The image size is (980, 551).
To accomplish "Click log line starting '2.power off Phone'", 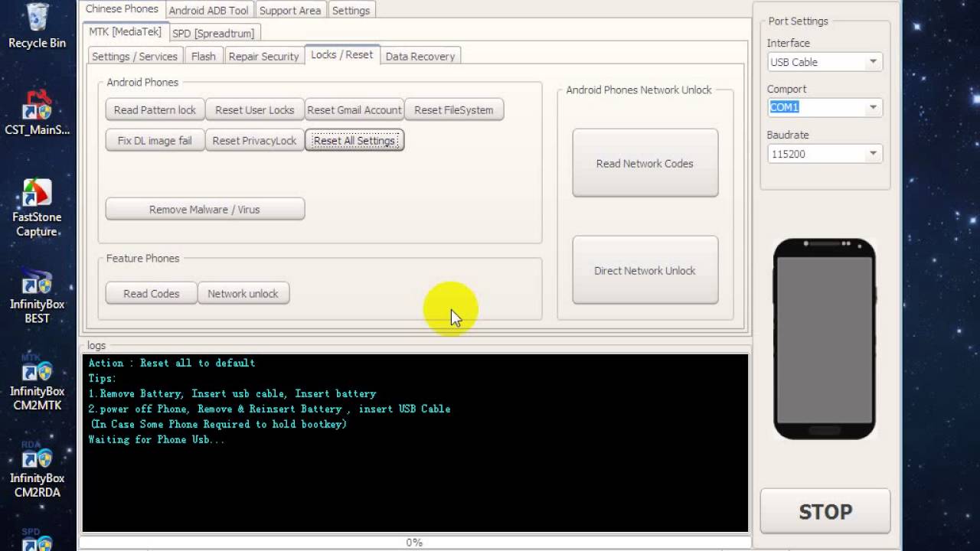I will (269, 409).
